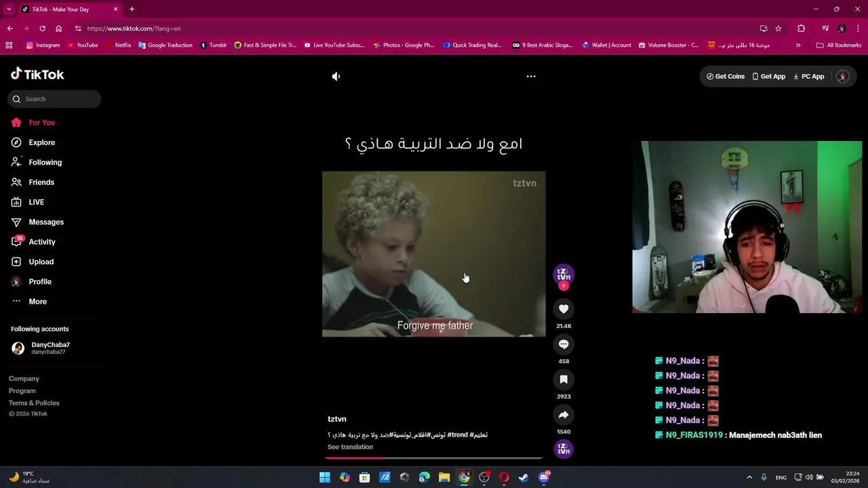This screenshot has width=868, height=488.
Task: Open the Windows Start menu
Action: 325,477
